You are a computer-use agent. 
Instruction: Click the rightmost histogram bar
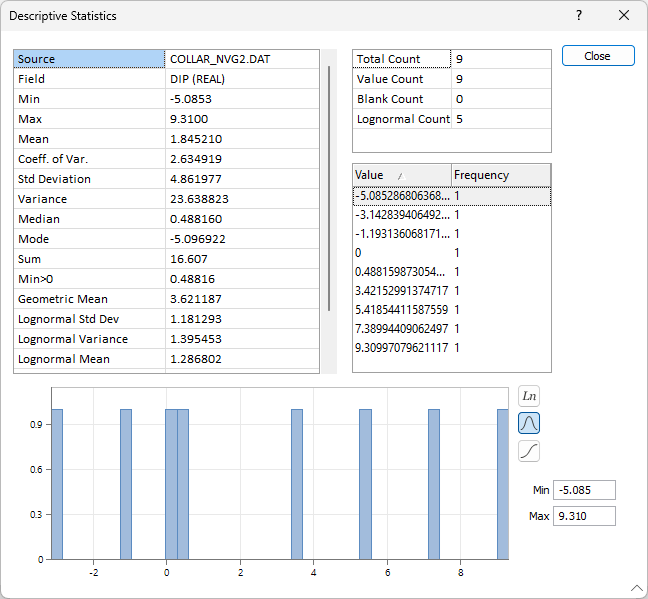click(x=502, y=483)
